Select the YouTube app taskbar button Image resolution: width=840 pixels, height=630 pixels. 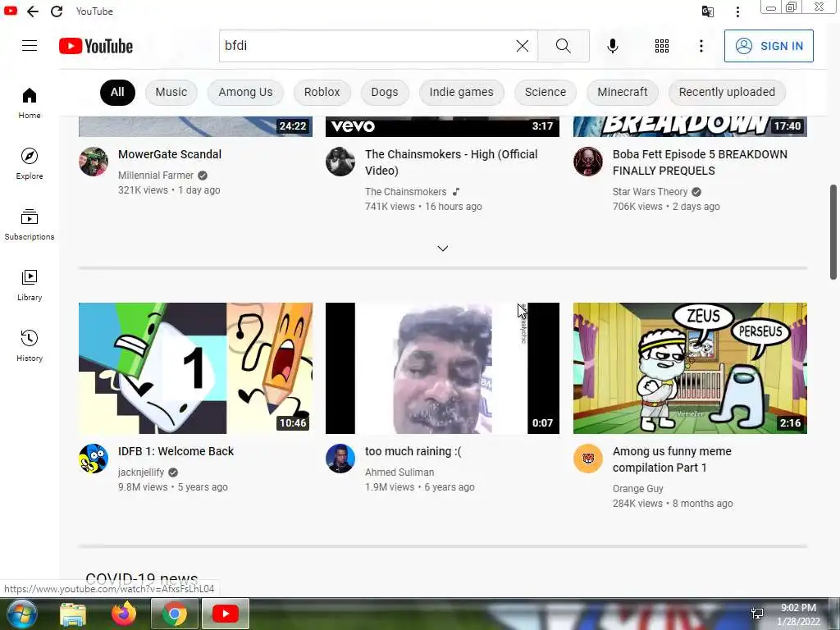click(226, 614)
